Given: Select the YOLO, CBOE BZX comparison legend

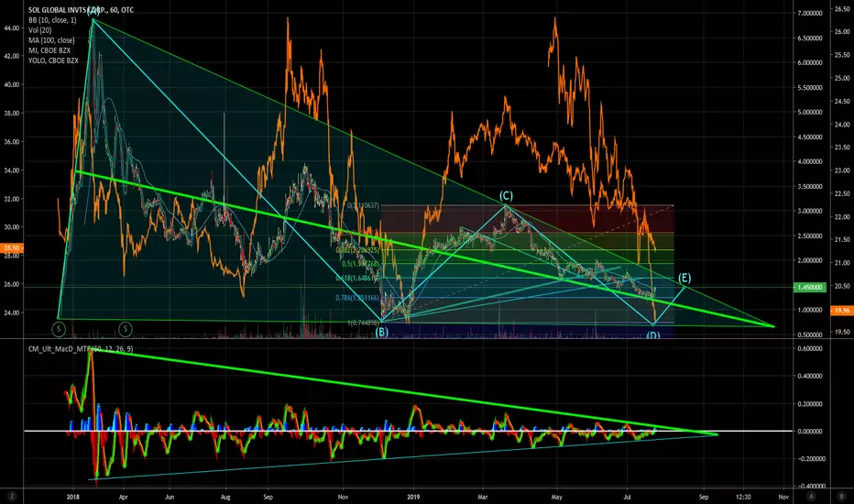Looking at the screenshot, I should 53,60.
